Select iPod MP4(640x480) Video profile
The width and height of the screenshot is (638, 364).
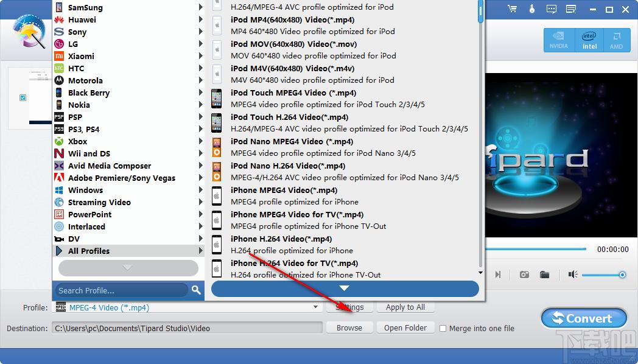pos(344,25)
